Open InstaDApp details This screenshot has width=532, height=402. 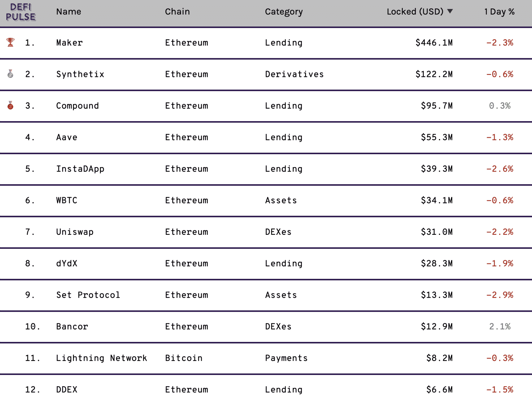coord(80,169)
